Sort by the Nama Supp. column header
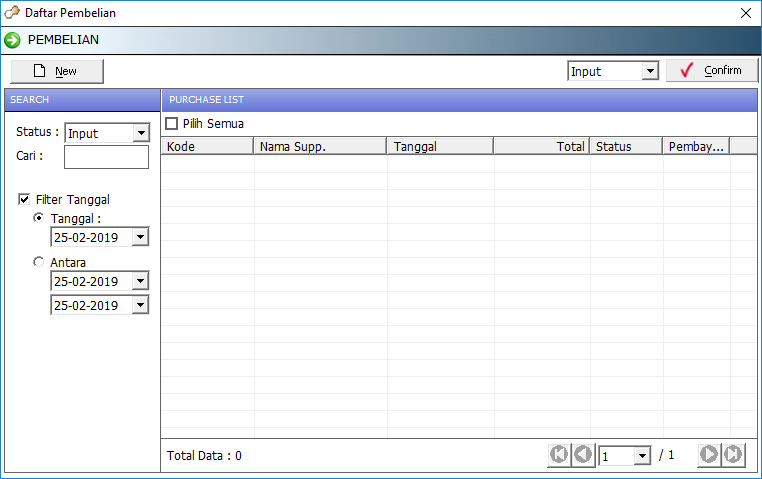The height and width of the screenshot is (479, 762). click(320, 147)
